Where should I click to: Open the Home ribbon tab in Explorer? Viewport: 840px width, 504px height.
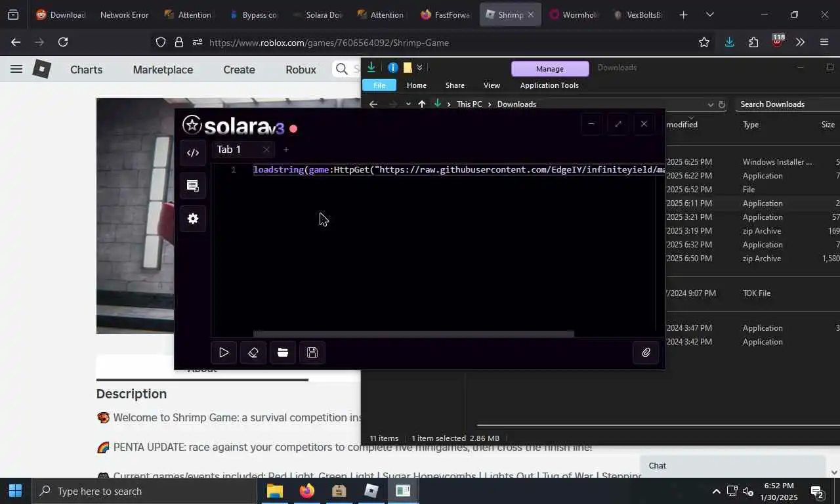[x=416, y=85]
